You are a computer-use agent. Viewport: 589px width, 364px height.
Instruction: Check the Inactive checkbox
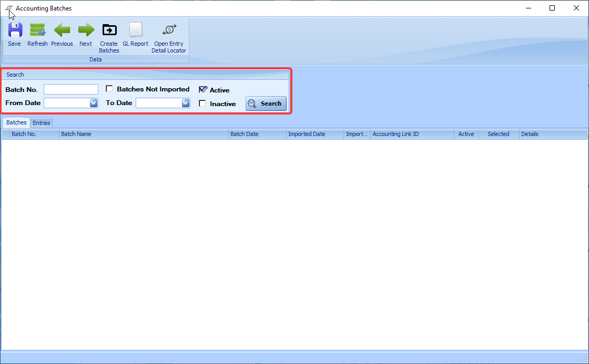point(202,103)
